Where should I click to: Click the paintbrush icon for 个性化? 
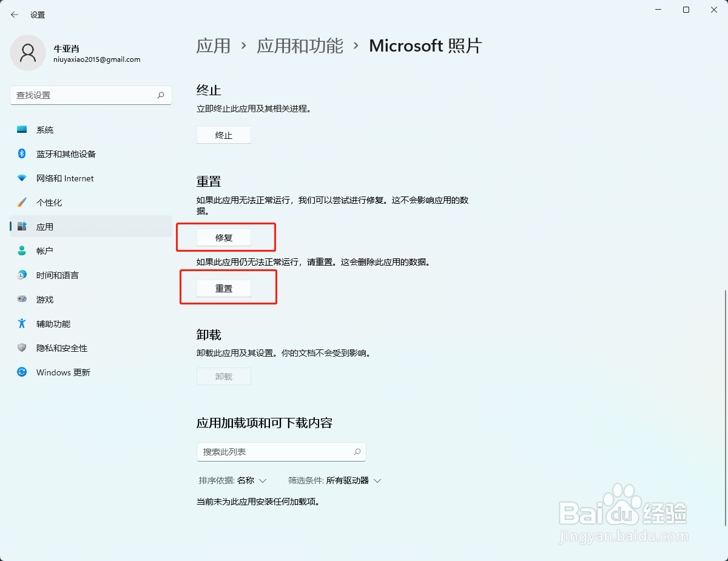22,203
